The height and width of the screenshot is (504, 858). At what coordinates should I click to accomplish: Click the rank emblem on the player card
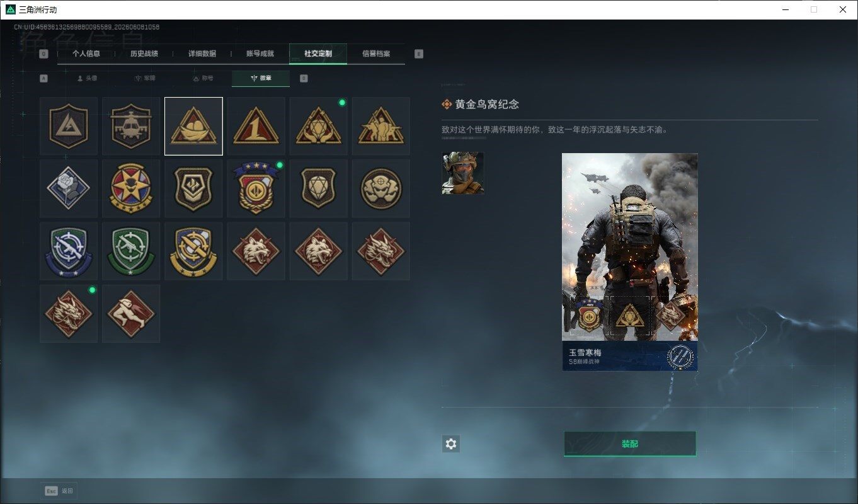click(680, 357)
